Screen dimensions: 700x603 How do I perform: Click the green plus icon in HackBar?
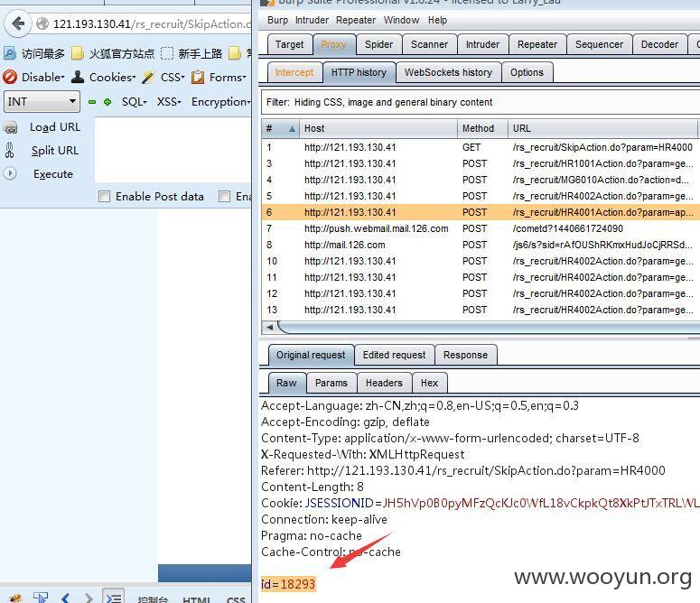[x=107, y=102]
